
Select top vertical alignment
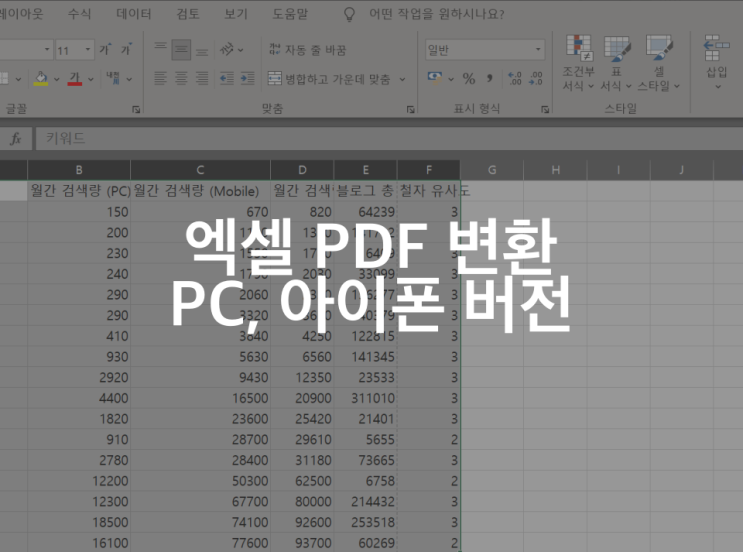coord(160,49)
